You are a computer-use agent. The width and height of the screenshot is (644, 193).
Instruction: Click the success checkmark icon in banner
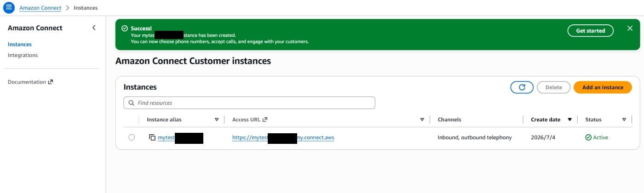click(125, 28)
